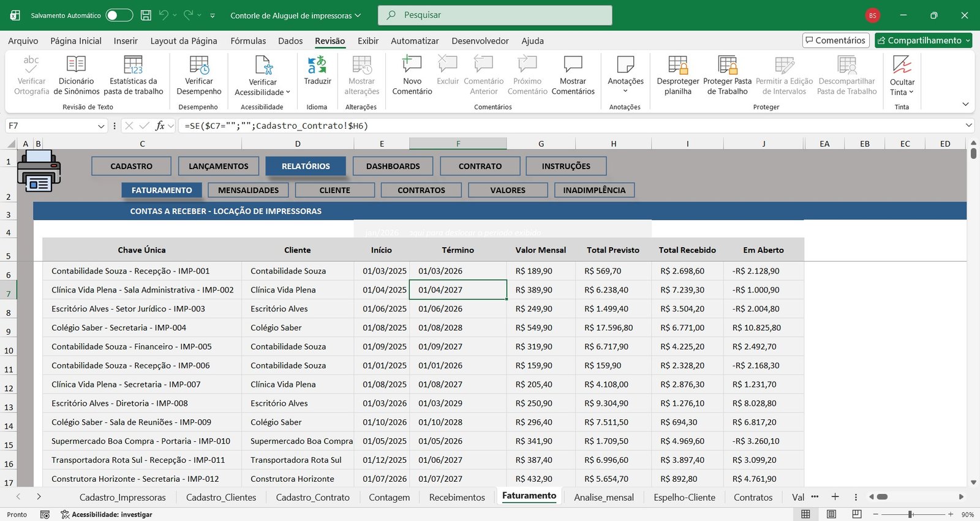This screenshot has width=980, height=521.
Task: Switch to Page Layout view in status bar
Action: pos(831,514)
